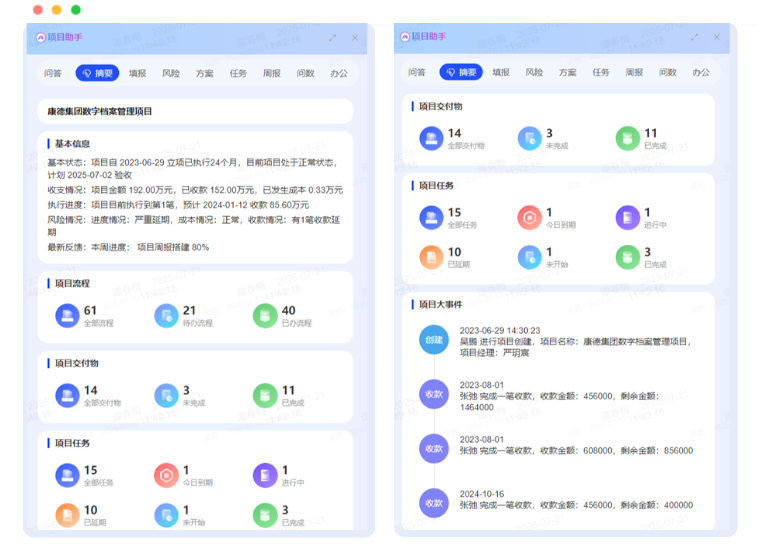The image size is (758, 545).
Task: Open 进行中 purple icon in left panel
Action: (265, 476)
